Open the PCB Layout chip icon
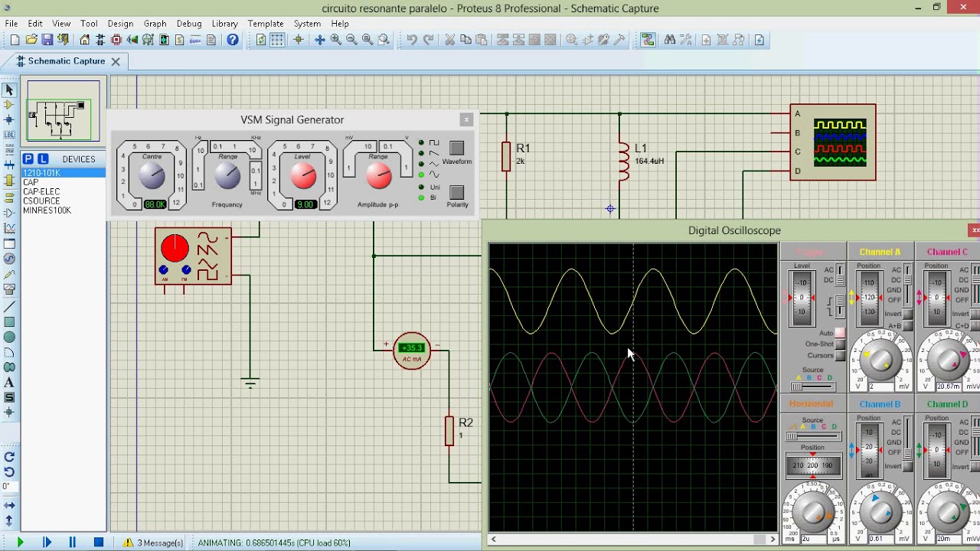The height and width of the screenshot is (551, 980). [116, 40]
